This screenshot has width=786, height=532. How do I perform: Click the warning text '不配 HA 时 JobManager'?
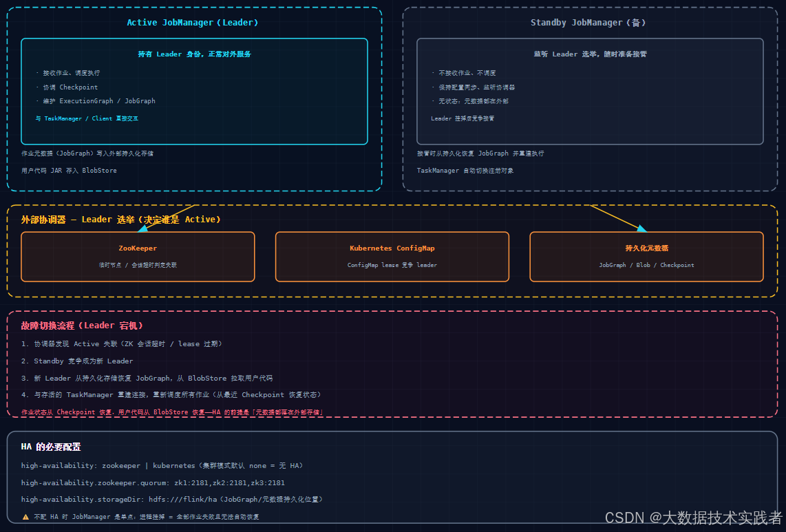pyautogui.click(x=147, y=517)
